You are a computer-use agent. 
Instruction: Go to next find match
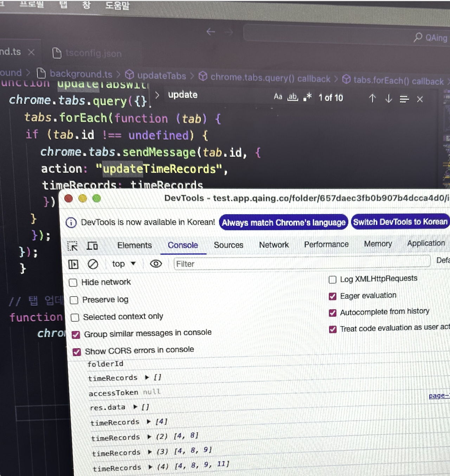coord(388,99)
